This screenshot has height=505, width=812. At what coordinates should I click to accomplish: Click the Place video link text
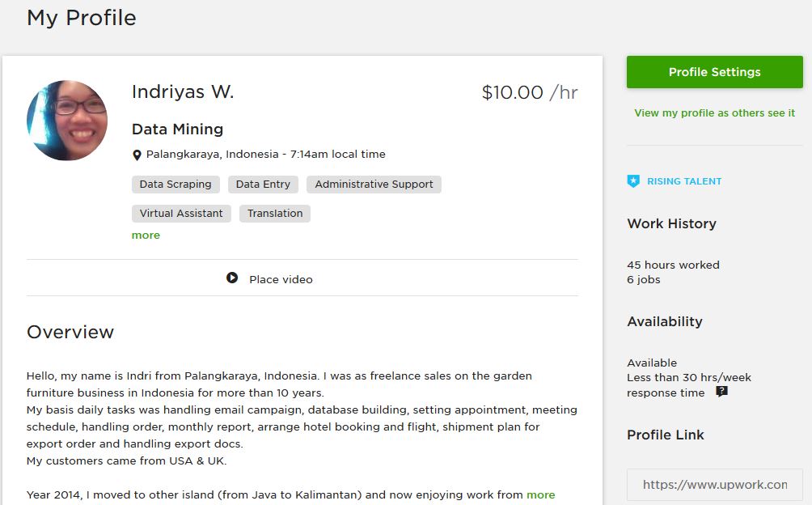pyautogui.click(x=281, y=279)
